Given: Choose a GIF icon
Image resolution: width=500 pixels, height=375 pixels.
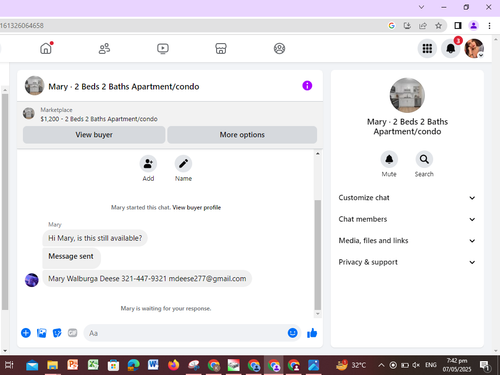Looking at the screenshot, I should click(73, 333).
